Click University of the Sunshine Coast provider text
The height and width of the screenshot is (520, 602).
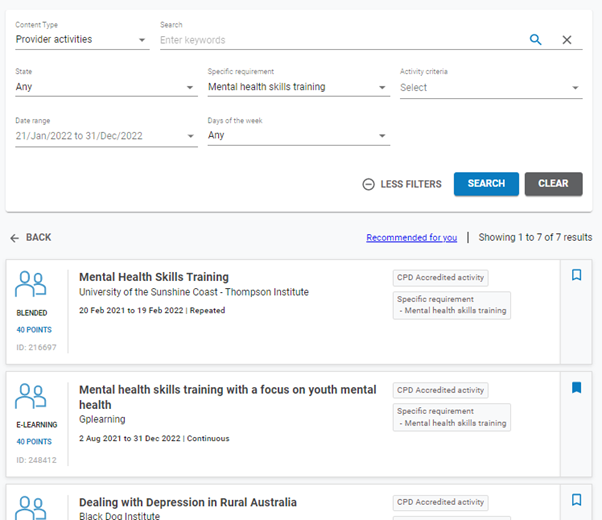click(x=194, y=292)
